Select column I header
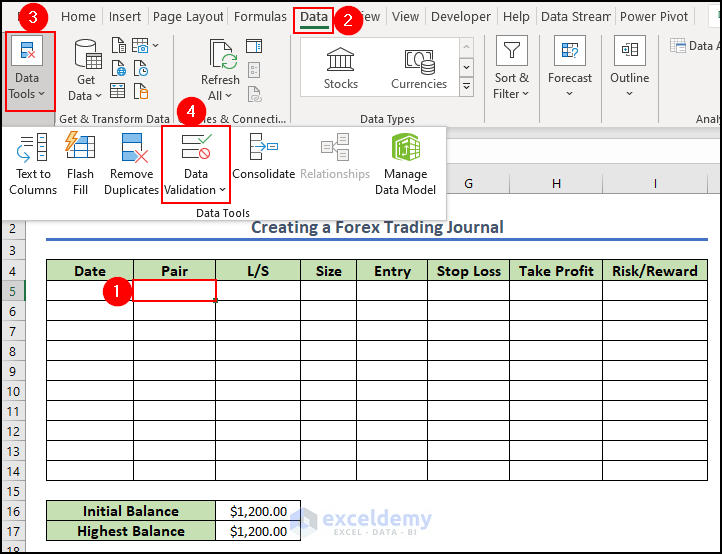Viewport: 722px width, 554px height. coord(655,184)
